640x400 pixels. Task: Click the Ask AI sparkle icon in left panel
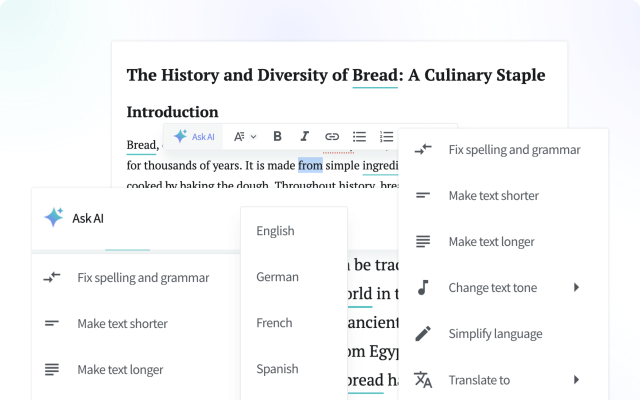tap(53, 218)
